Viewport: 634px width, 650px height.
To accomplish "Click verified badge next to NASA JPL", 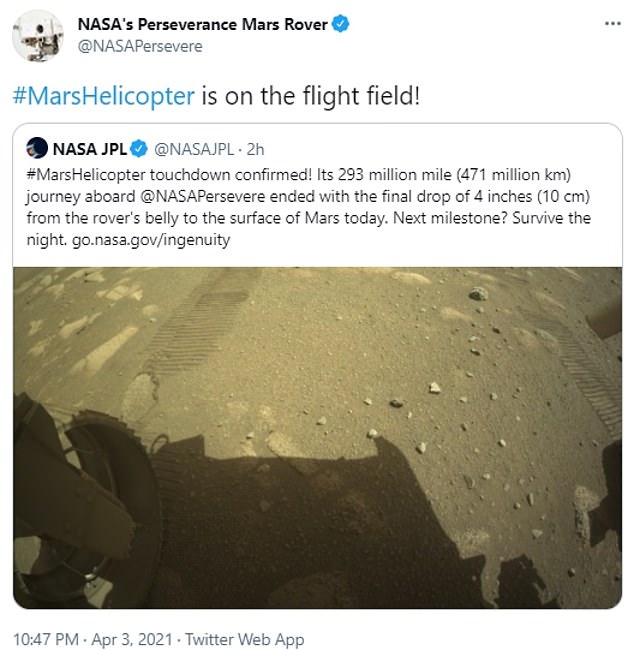I will pos(136,149).
